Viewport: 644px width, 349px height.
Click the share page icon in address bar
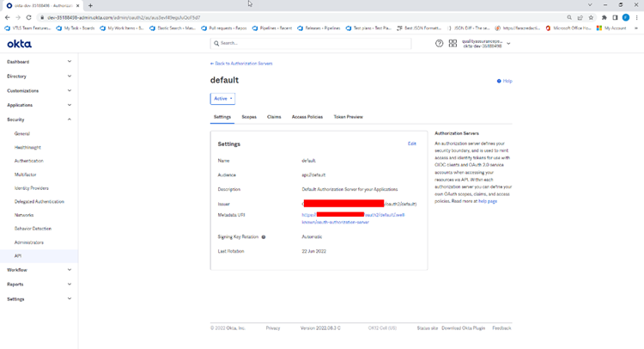580,17
